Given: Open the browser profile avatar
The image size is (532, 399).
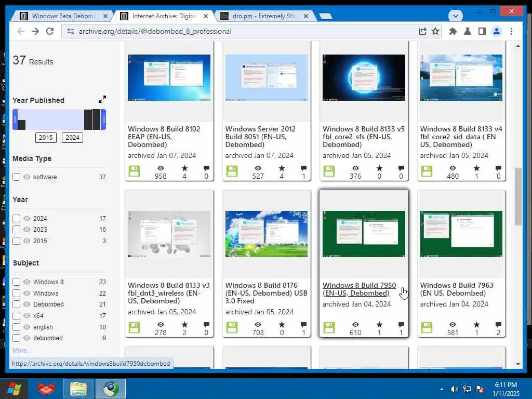Looking at the screenshot, I should (x=497, y=31).
